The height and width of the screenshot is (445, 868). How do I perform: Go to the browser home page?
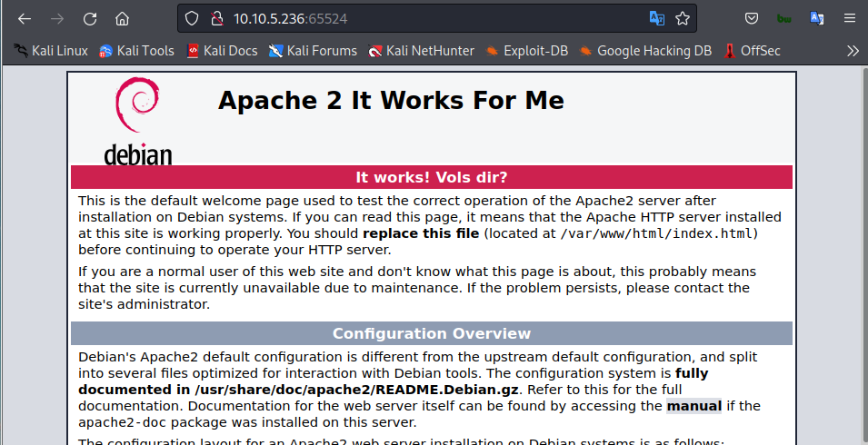tap(122, 18)
